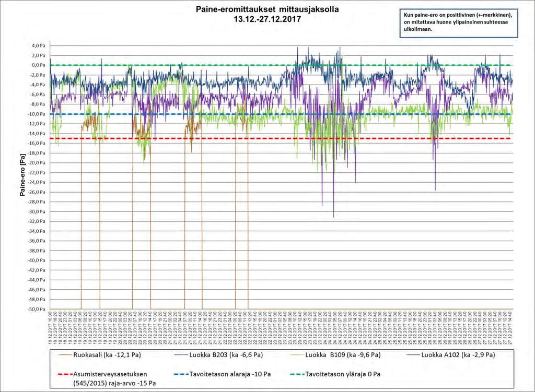The height and width of the screenshot is (392, 535).
Task: Click the 'Ruokasali (ka -12,1 Pa)' legend entry
Action: [x=107, y=355]
